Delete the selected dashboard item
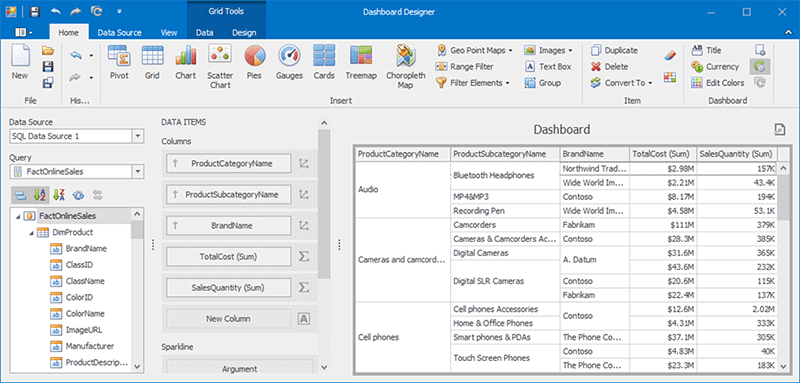The height and width of the screenshot is (383, 800). (x=609, y=67)
